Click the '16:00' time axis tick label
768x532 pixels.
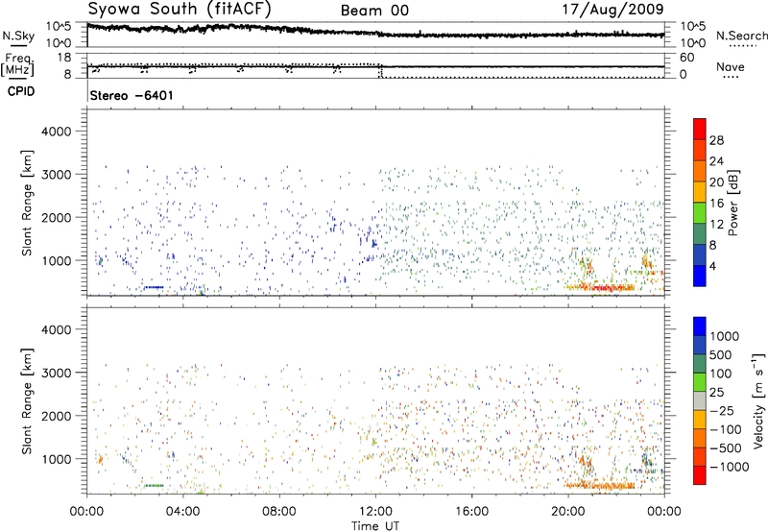[x=471, y=512]
